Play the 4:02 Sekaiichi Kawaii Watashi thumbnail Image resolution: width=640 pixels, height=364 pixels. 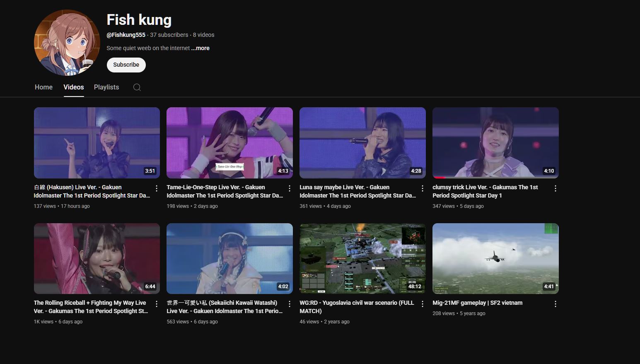[x=229, y=259]
